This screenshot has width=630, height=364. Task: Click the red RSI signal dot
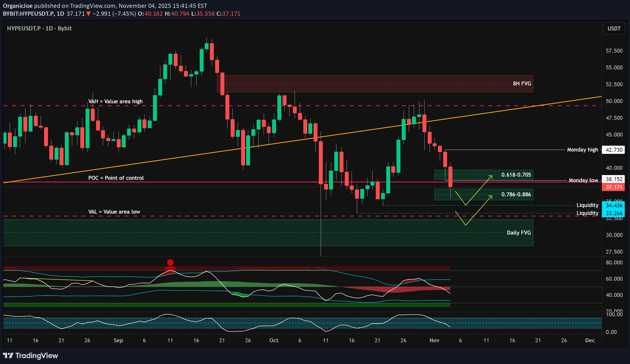(x=170, y=262)
